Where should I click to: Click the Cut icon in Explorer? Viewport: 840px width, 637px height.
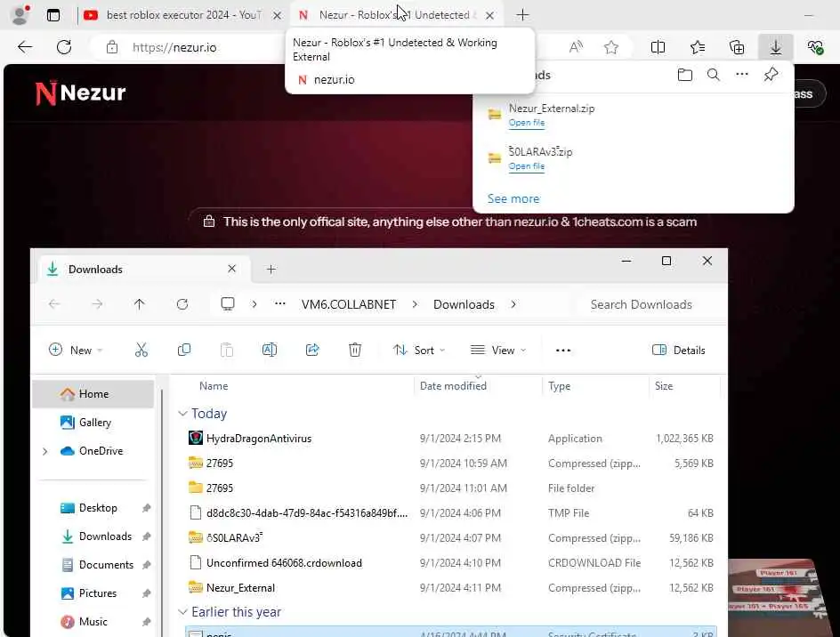click(141, 350)
